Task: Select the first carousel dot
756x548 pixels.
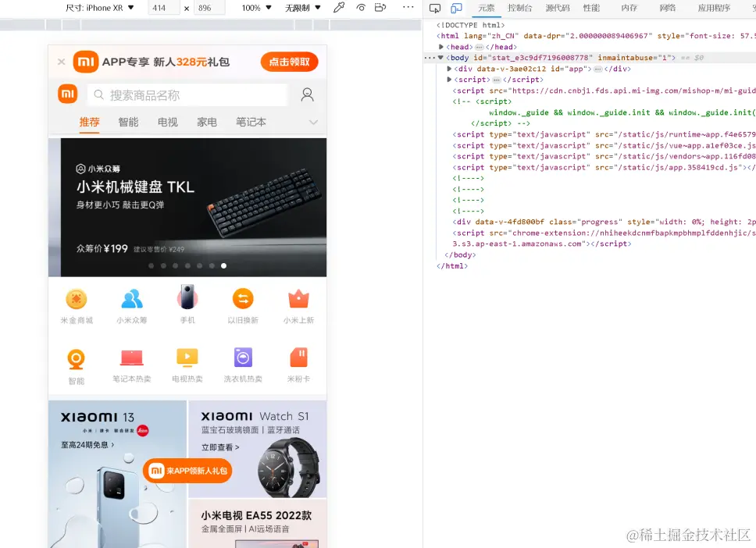Action: pos(152,265)
